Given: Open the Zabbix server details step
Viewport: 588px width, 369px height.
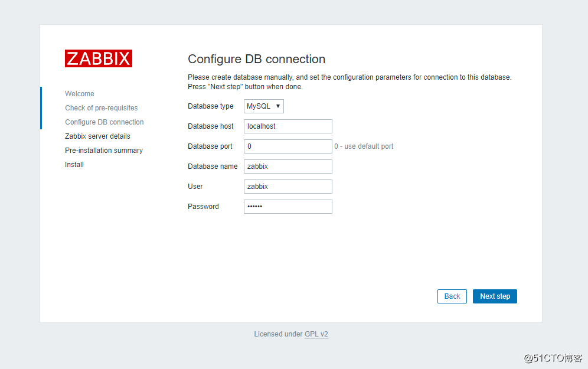Looking at the screenshot, I should tap(97, 136).
